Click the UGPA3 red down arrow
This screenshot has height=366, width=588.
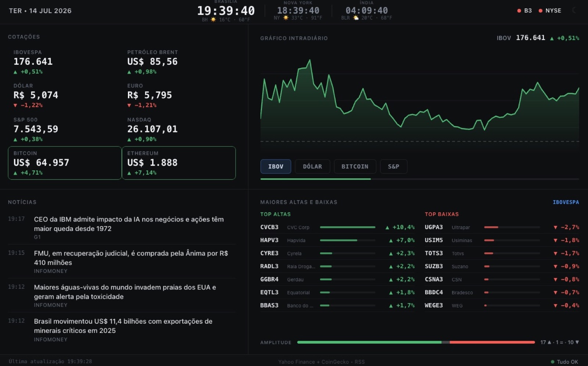click(x=555, y=228)
